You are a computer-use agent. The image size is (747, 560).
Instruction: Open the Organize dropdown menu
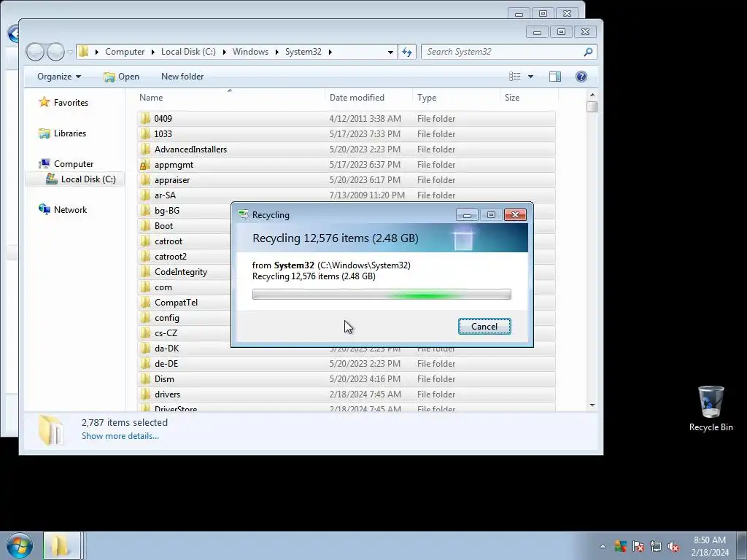59,76
